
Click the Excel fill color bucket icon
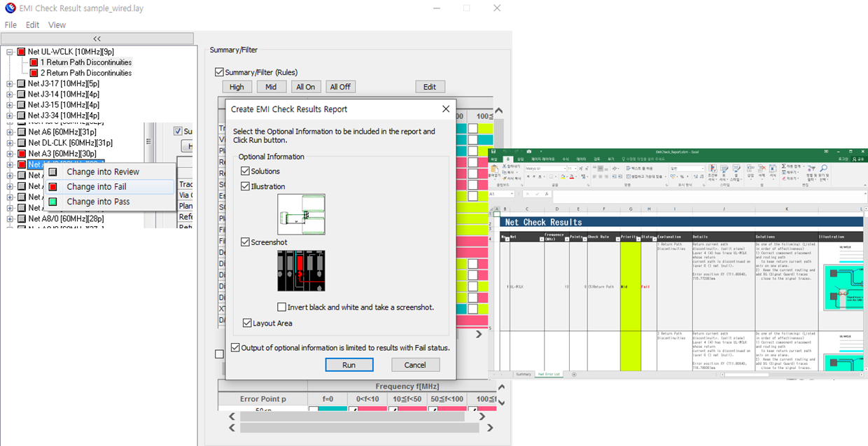(562, 176)
